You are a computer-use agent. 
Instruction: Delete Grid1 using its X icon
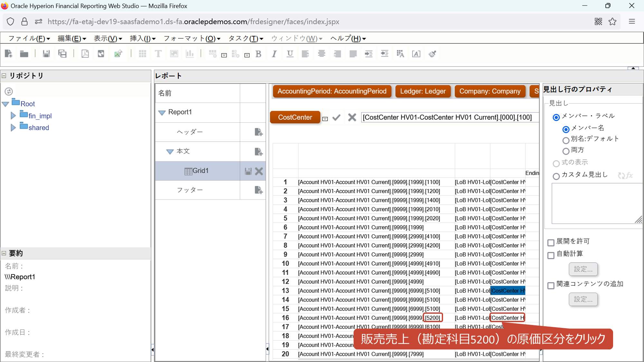[x=259, y=171]
